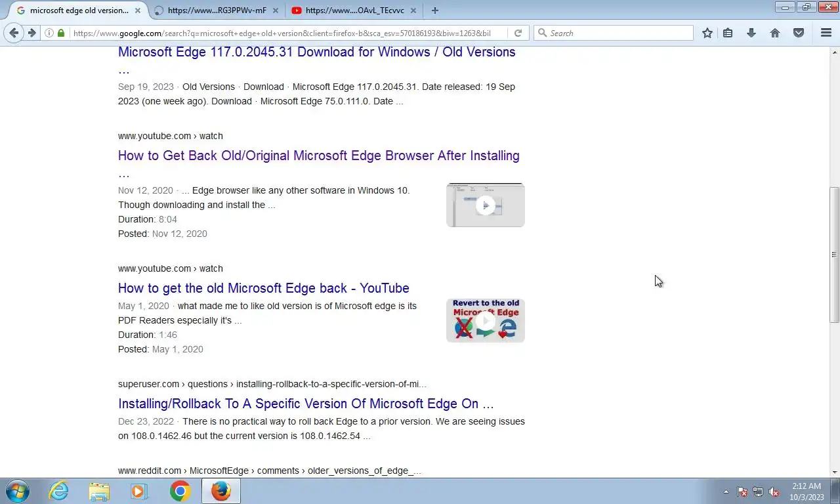Open the muted volume tray icon
This screenshot has width=840, height=504.
[774, 492]
